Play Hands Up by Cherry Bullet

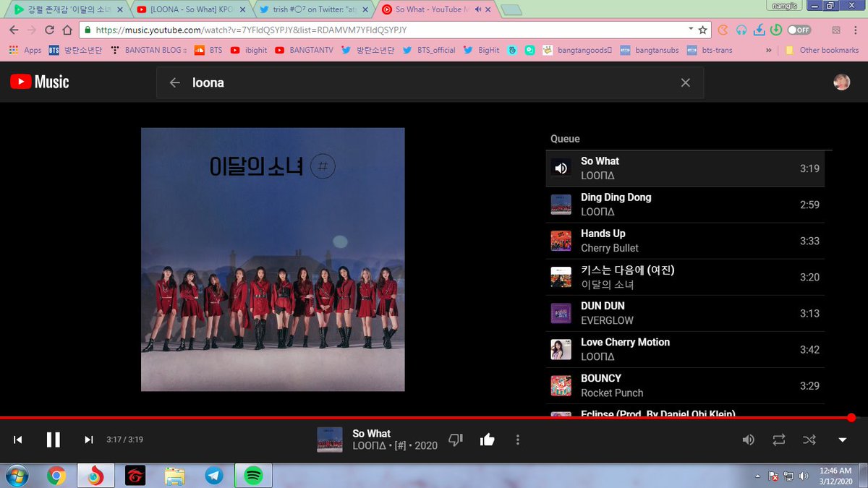click(685, 241)
